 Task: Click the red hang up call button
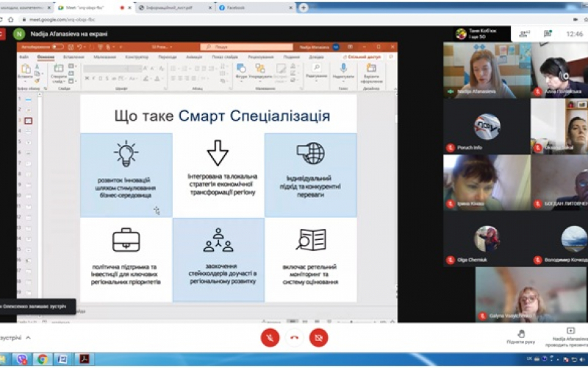point(295,337)
